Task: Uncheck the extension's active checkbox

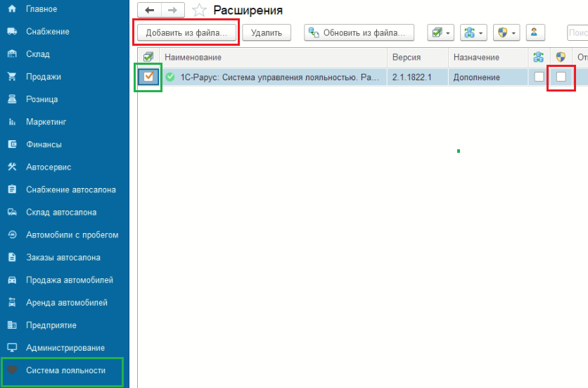Action: coord(149,77)
